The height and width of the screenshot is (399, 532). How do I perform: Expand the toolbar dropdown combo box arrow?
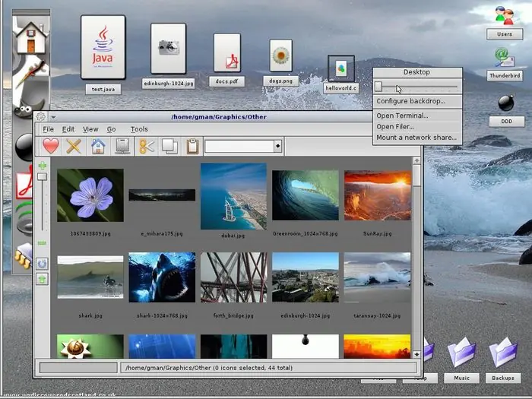277,146
